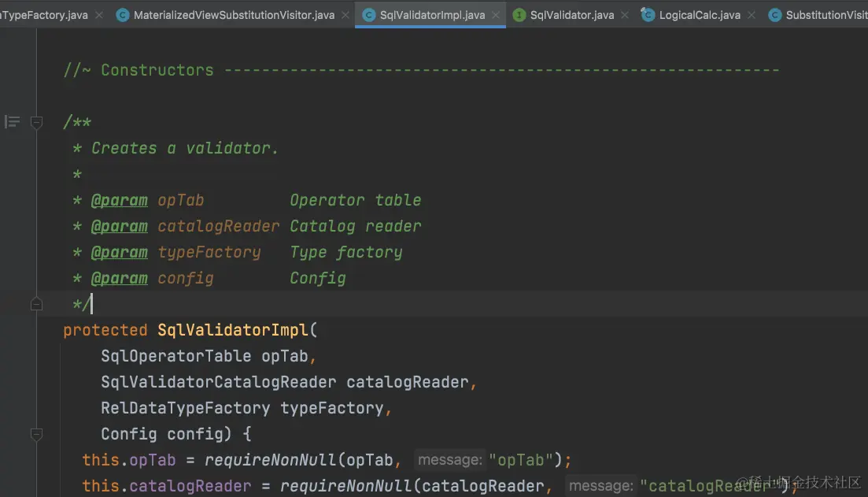
Task: Click the SqlValidatorImpl constructor name
Action: click(x=232, y=330)
